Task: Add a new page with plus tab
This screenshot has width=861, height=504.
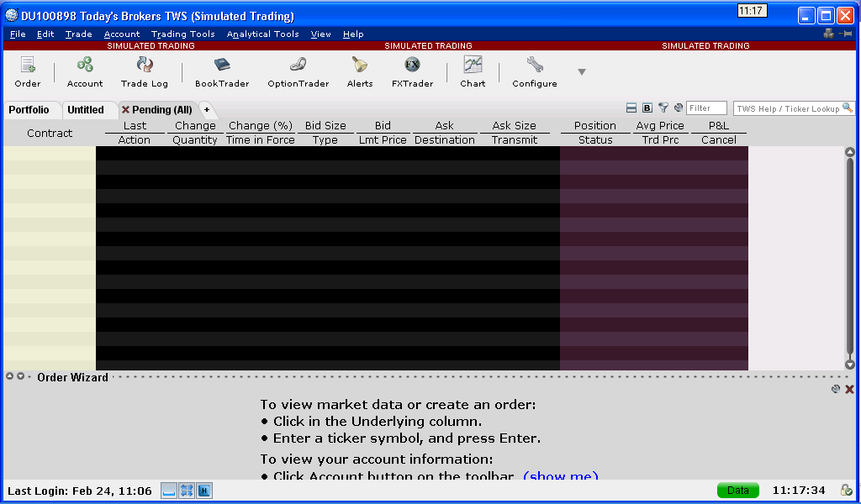Action: click(207, 110)
